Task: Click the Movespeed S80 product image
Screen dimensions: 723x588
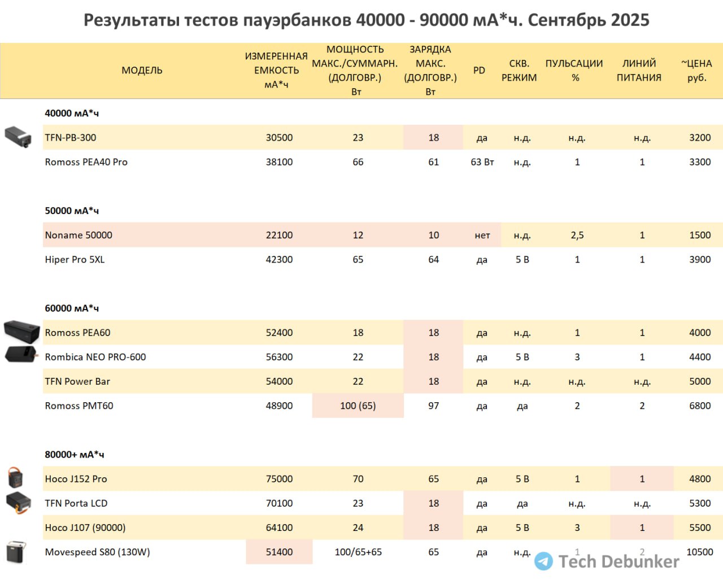Action: click(16, 552)
